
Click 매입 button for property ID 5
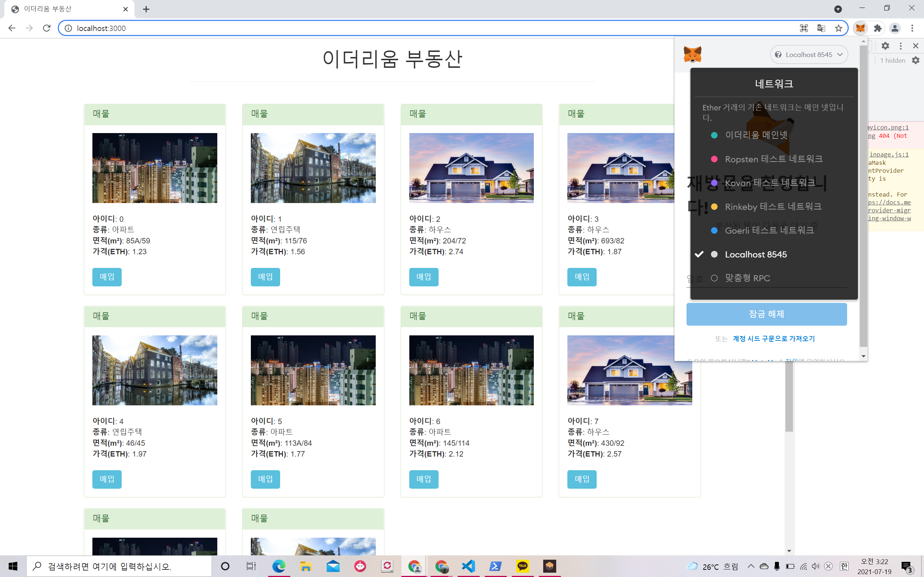[x=265, y=479]
